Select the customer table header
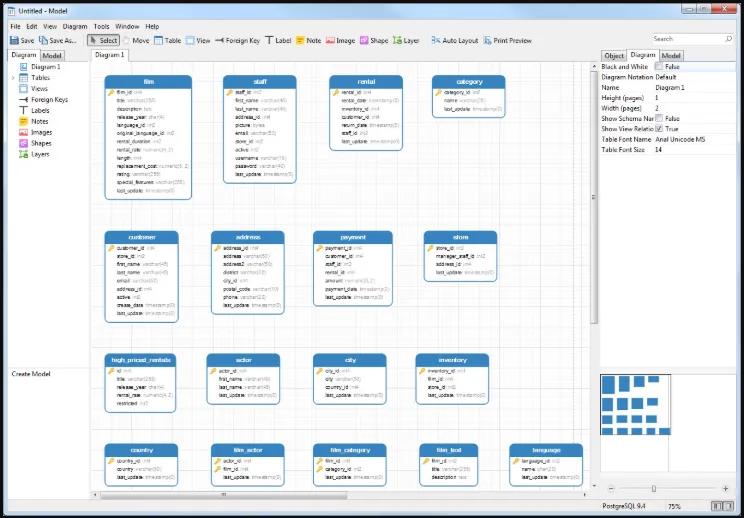 (x=142, y=237)
